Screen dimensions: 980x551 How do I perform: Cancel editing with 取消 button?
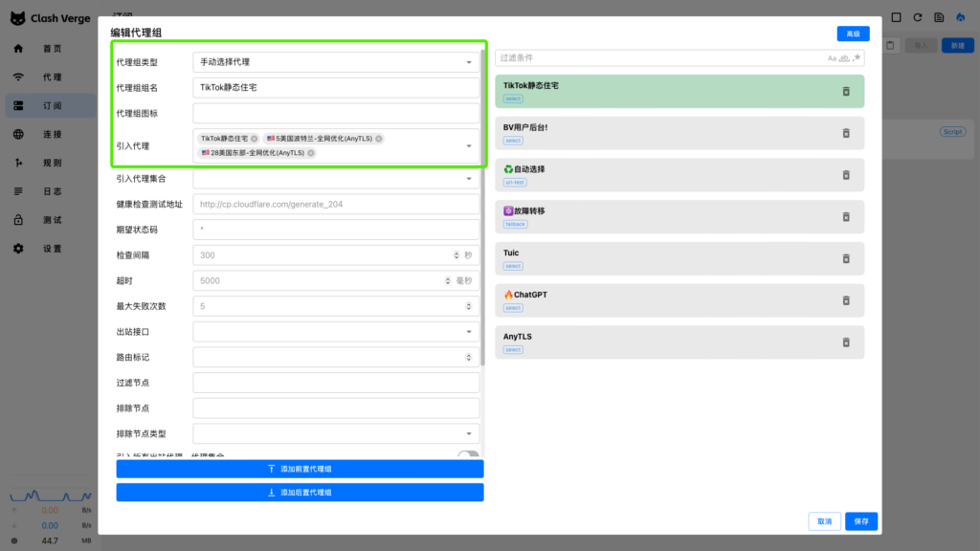[824, 521]
